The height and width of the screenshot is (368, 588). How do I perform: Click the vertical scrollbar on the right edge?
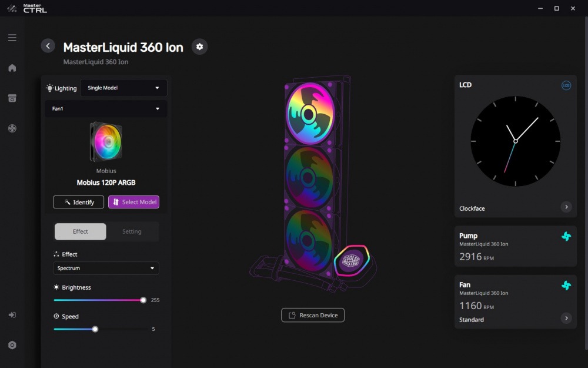586,184
